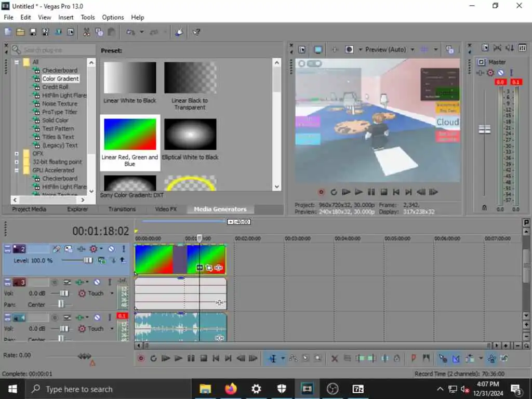The image size is (532, 399).
Task: Click the Elliptical White to Black preset
Action: (x=190, y=139)
